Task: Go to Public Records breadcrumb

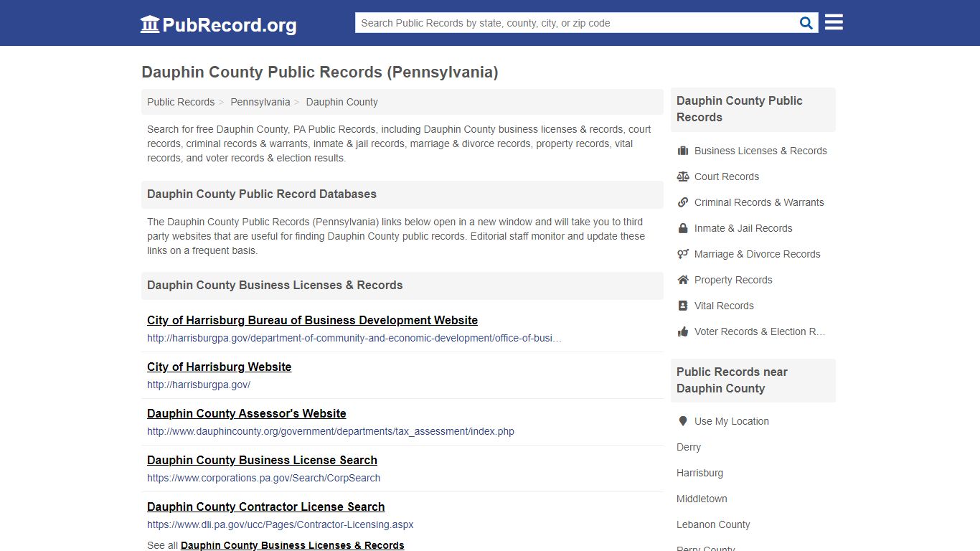Action: (x=181, y=102)
